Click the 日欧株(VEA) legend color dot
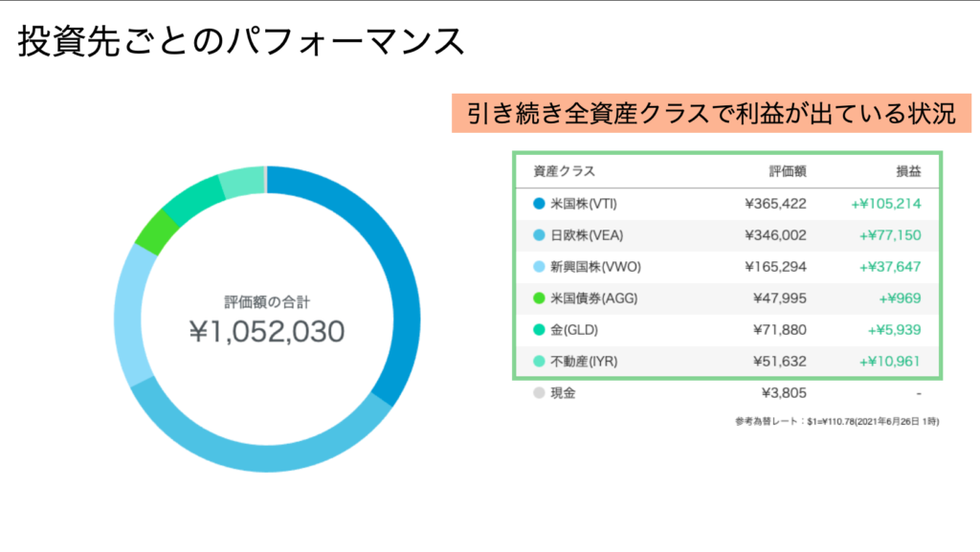Screen dimensions: 980x552 pos(537,234)
